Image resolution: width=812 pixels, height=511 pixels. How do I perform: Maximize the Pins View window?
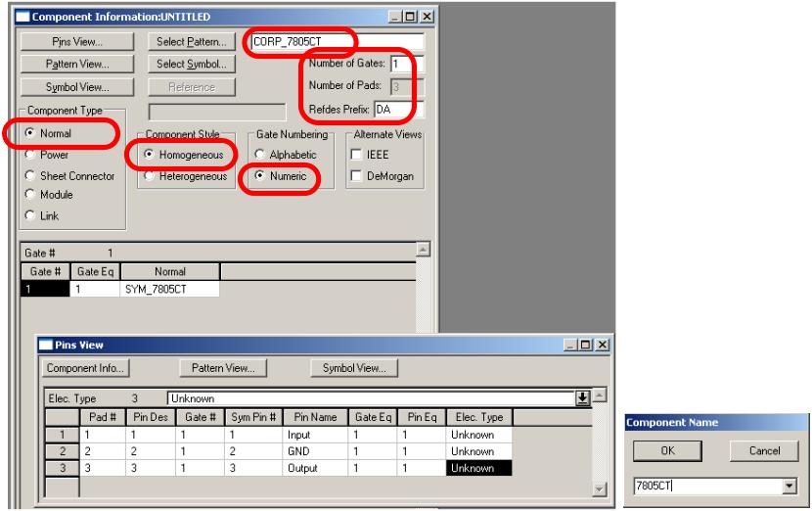(x=586, y=345)
